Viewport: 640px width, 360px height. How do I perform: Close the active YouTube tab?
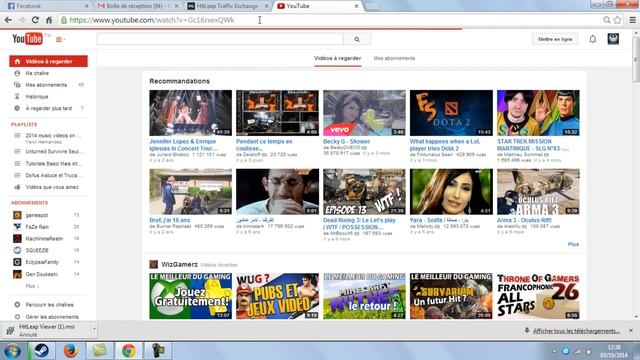(x=356, y=6)
